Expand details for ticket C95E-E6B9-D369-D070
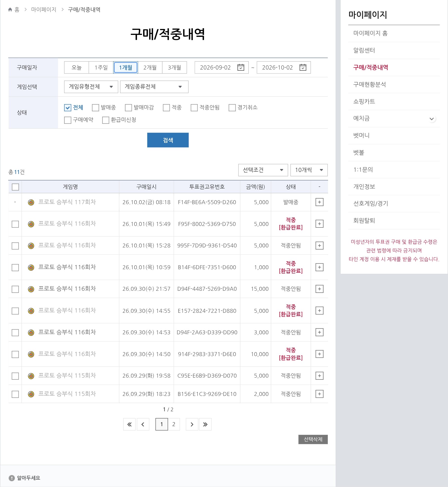The height and width of the screenshot is (487, 448). tap(319, 376)
